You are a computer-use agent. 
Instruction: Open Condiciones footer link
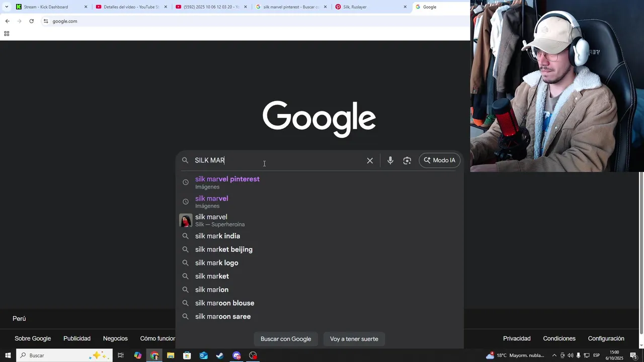tap(559, 338)
